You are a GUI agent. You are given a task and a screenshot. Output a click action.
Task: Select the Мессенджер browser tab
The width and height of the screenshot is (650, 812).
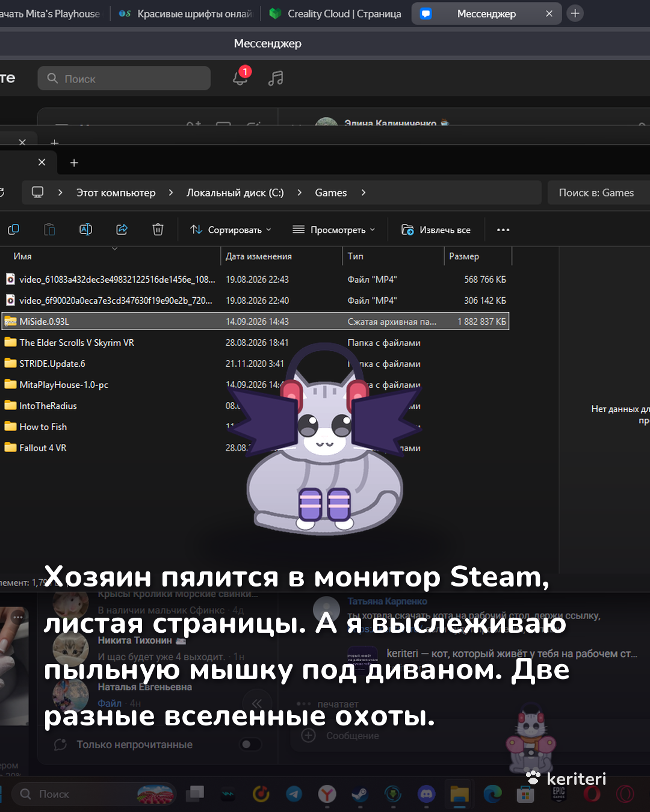click(486, 13)
